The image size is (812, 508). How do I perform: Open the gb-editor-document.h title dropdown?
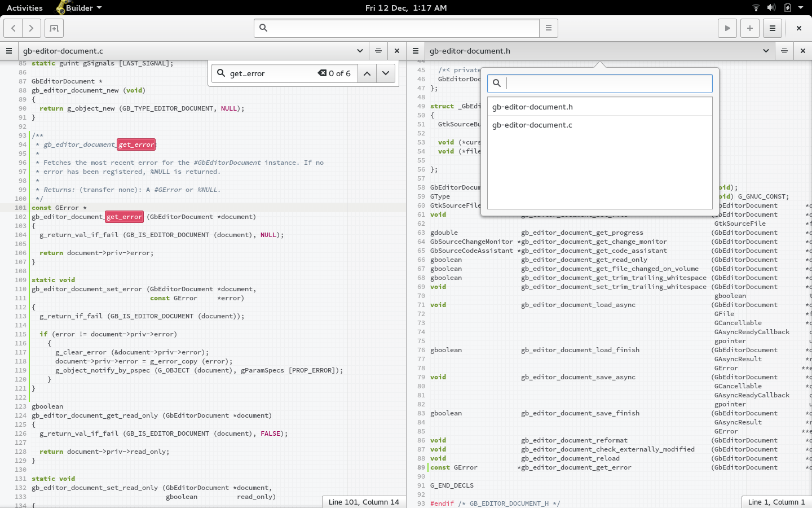766,51
